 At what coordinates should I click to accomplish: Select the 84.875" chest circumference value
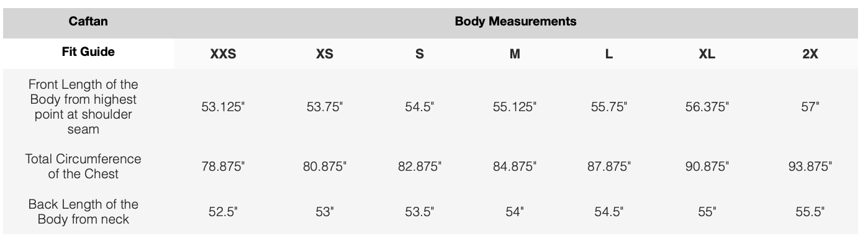click(x=515, y=167)
